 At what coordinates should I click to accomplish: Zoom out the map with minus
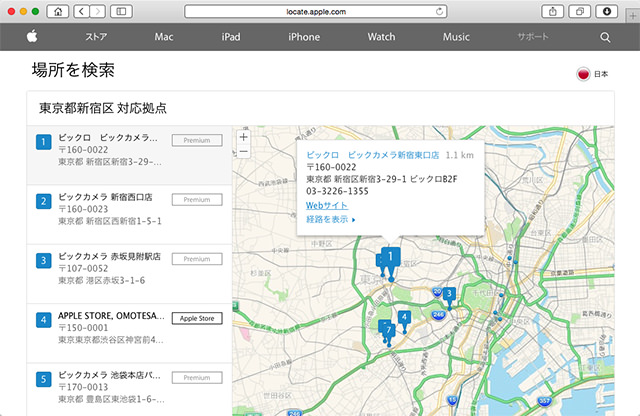(243, 151)
